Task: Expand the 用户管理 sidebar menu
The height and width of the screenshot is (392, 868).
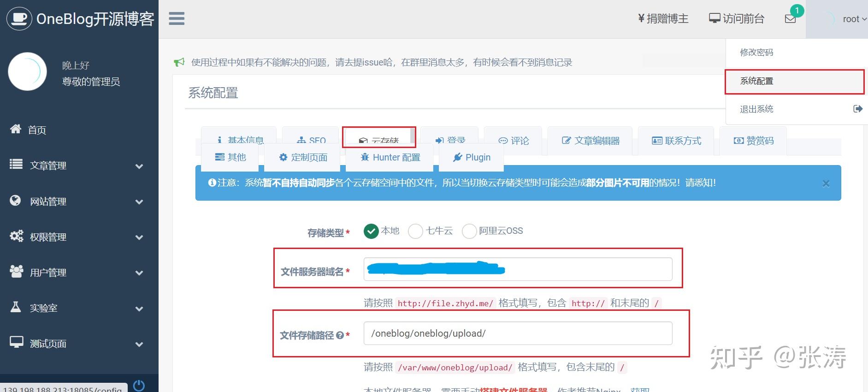Action: point(79,272)
